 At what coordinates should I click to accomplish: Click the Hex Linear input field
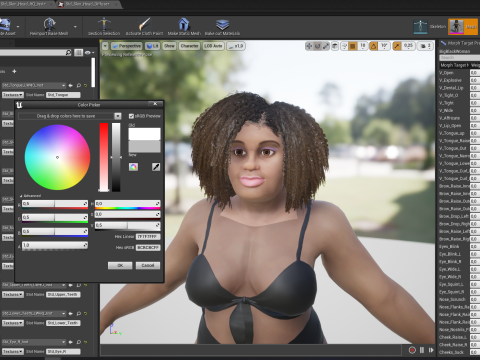coord(148,237)
